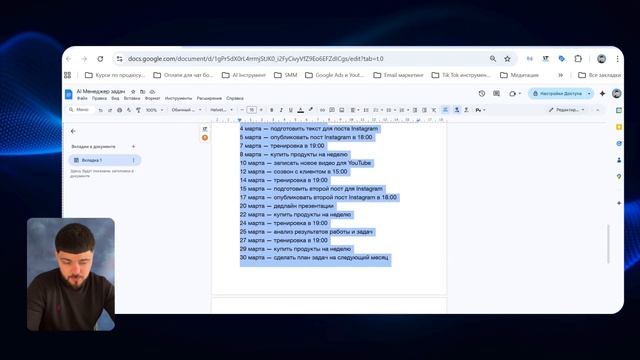This screenshot has height=360, width=640.
Task: Insert a link with the link icon
Action: (322, 110)
